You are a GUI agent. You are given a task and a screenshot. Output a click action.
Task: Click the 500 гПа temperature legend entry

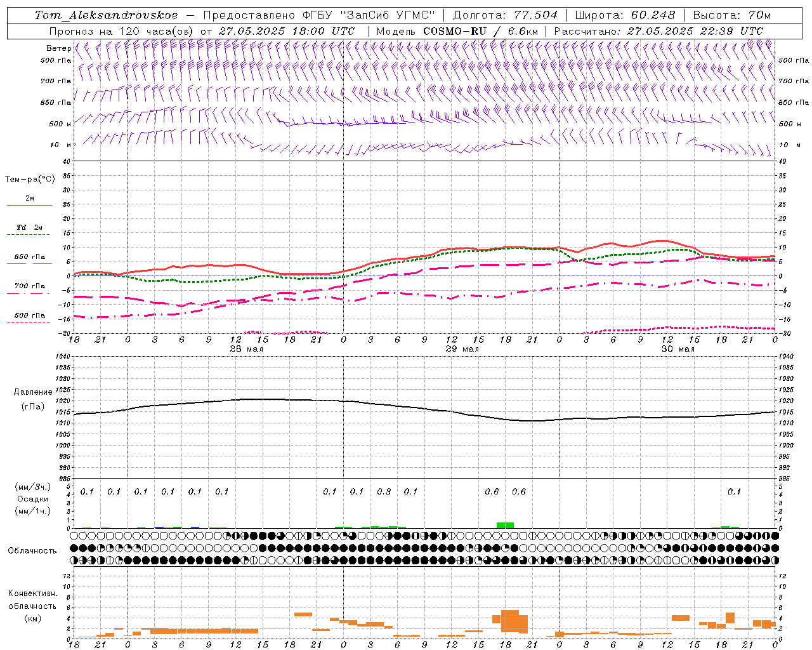coord(29,315)
